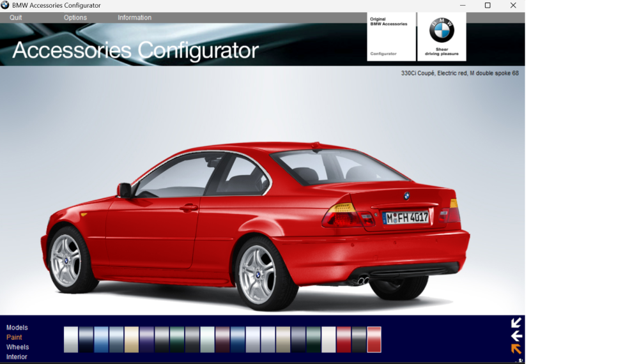Click the Original BMW Accessories Configurator tile

click(391, 37)
